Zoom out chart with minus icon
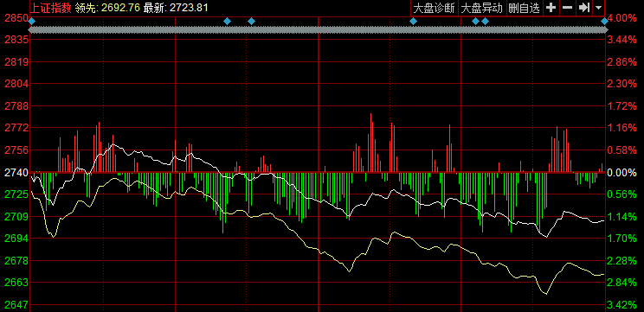Screen dimensions: 644x312 point(567,8)
